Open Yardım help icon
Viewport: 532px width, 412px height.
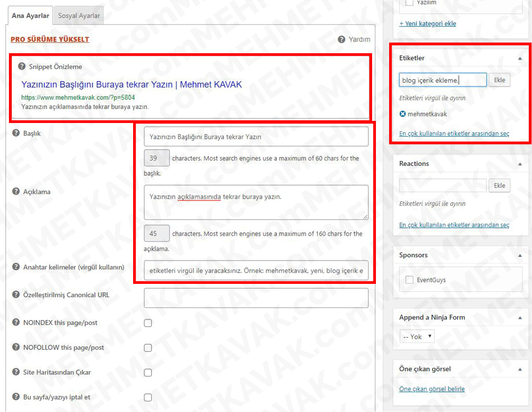[341, 39]
